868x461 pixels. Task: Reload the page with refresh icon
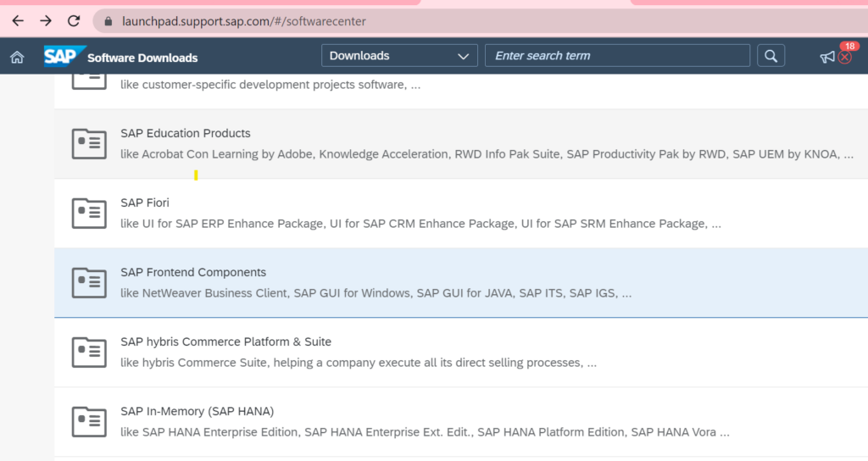click(74, 20)
